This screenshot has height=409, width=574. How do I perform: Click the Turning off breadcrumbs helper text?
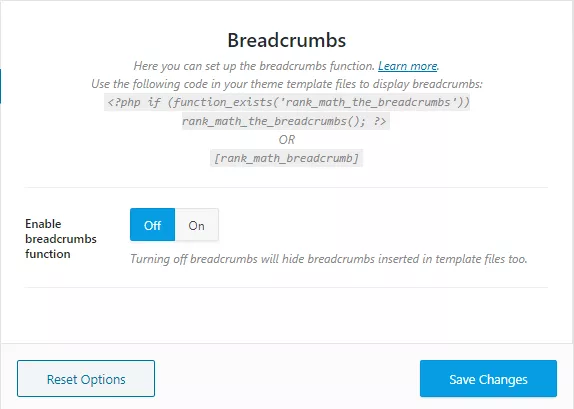pyautogui.click(x=329, y=259)
